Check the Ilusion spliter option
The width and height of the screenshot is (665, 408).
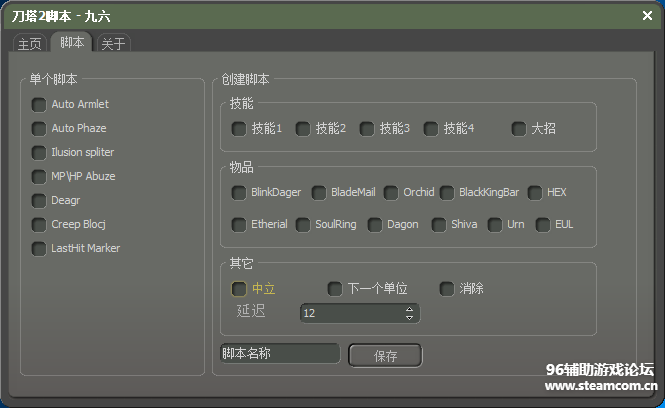pos(39,152)
